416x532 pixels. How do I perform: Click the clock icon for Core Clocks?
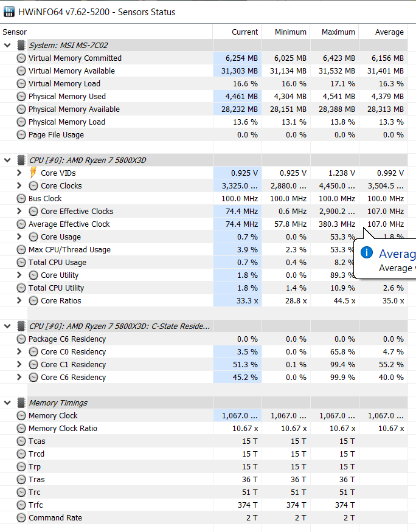33,186
